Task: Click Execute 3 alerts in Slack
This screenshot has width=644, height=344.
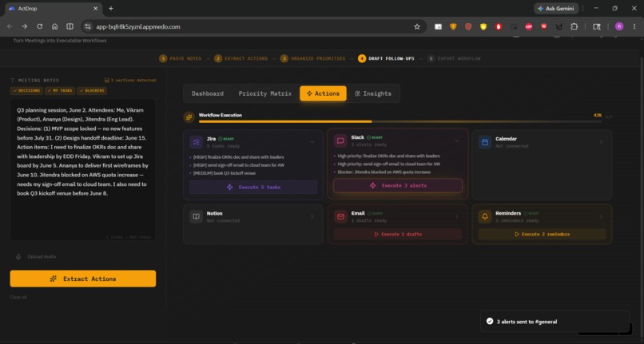Action: point(398,185)
